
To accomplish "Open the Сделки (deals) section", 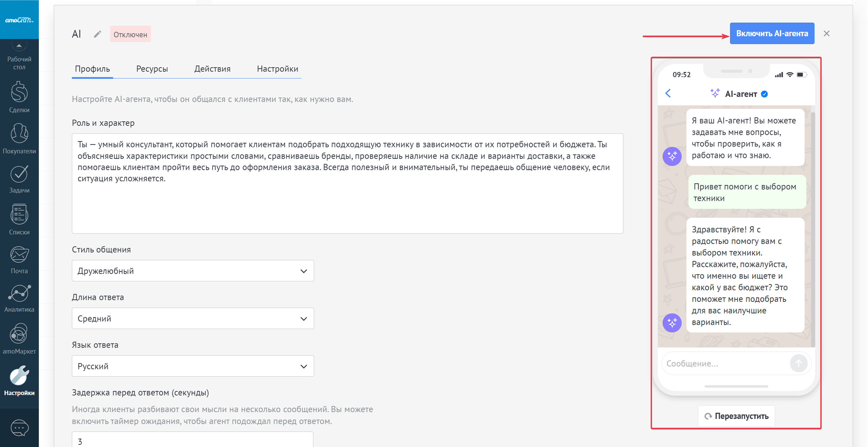I will coord(19,97).
